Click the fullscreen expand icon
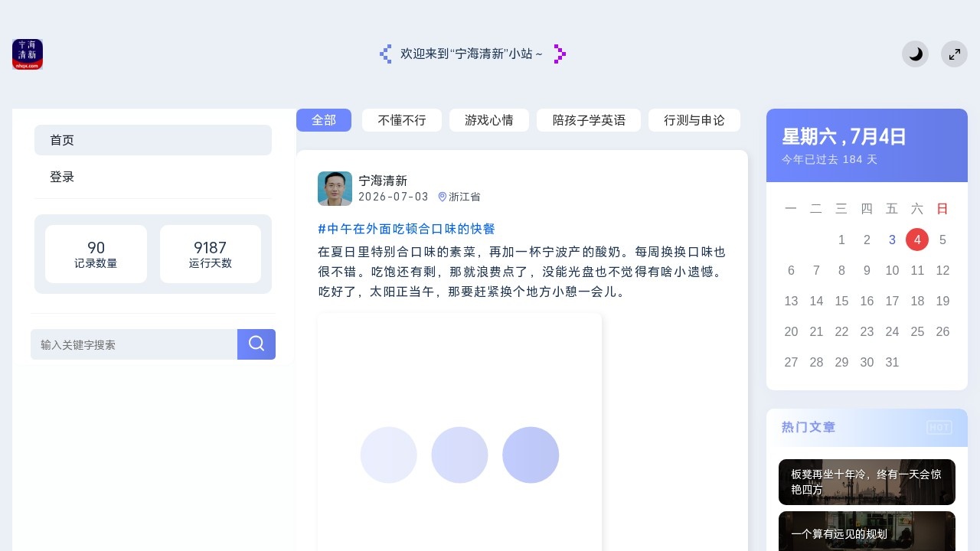980x551 pixels. (954, 54)
